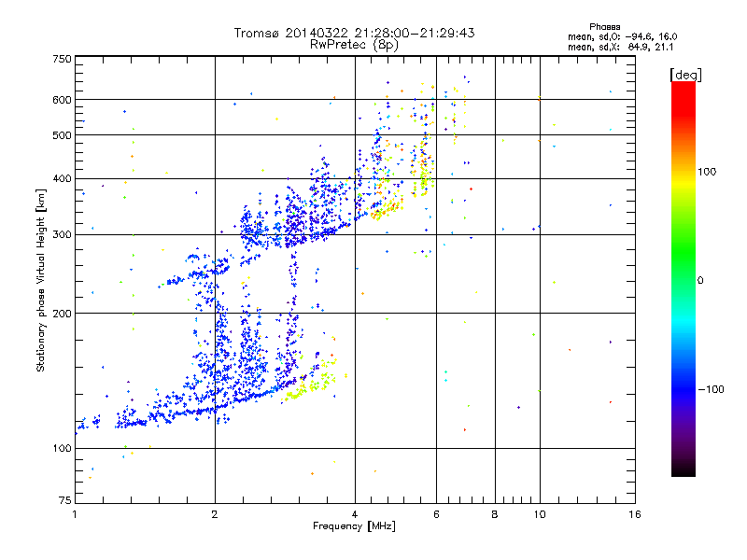747x560 pixels.
Task: Click the y-axis tick label "75"
Action: pyautogui.click(x=65, y=500)
